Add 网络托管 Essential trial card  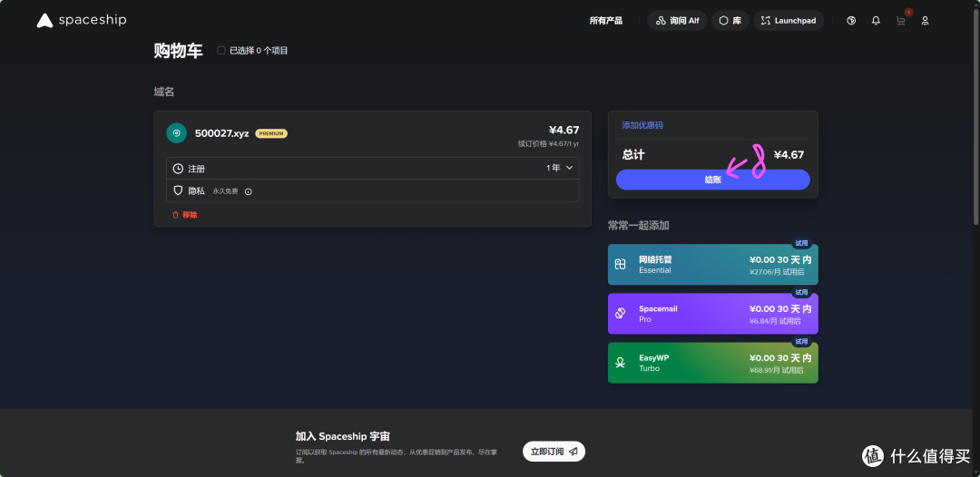click(713, 265)
